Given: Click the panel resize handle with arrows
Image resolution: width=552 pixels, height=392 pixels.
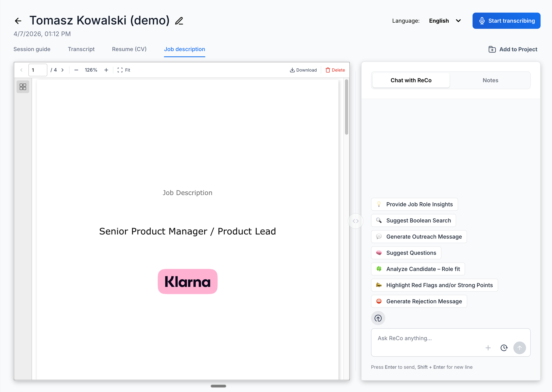Looking at the screenshot, I should point(356,221).
